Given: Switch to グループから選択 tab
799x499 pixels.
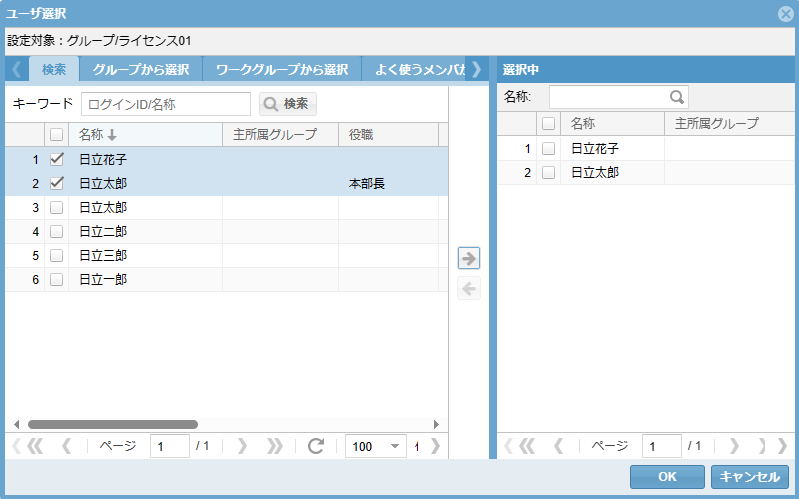Looking at the screenshot, I should coord(141,69).
